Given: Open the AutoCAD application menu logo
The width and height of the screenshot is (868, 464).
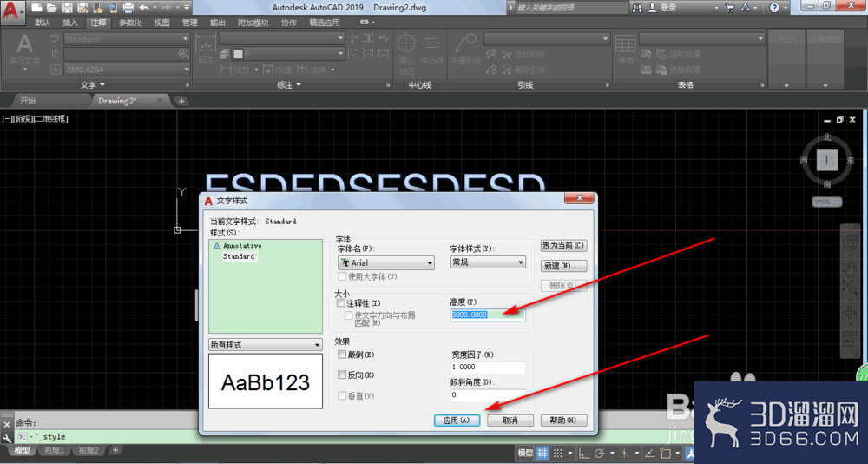Looking at the screenshot, I should 13,10.
